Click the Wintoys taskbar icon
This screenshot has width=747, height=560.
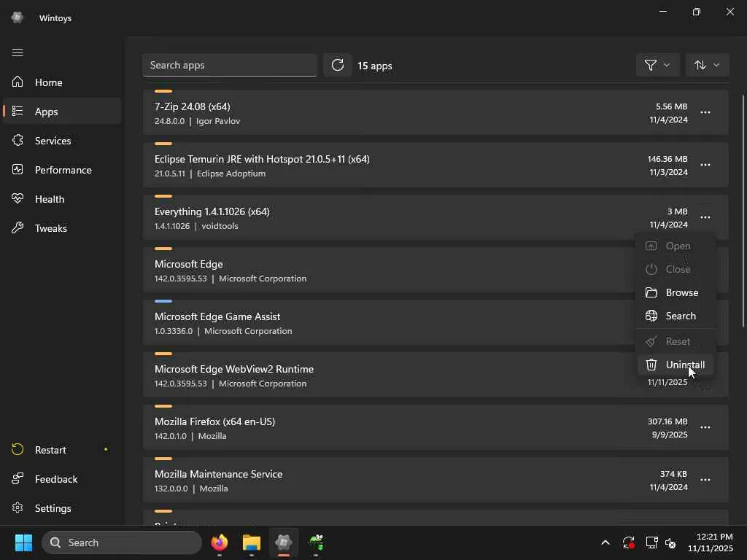coord(284,542)
